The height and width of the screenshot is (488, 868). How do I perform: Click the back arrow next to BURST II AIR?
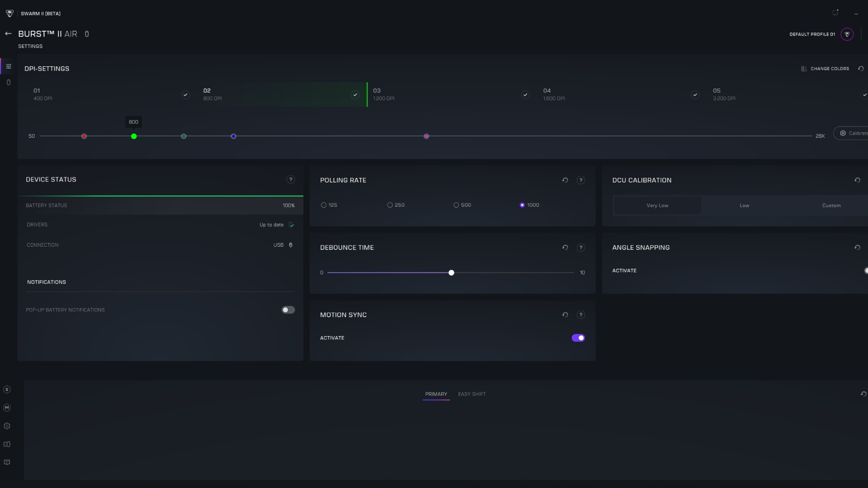[8, 34]
